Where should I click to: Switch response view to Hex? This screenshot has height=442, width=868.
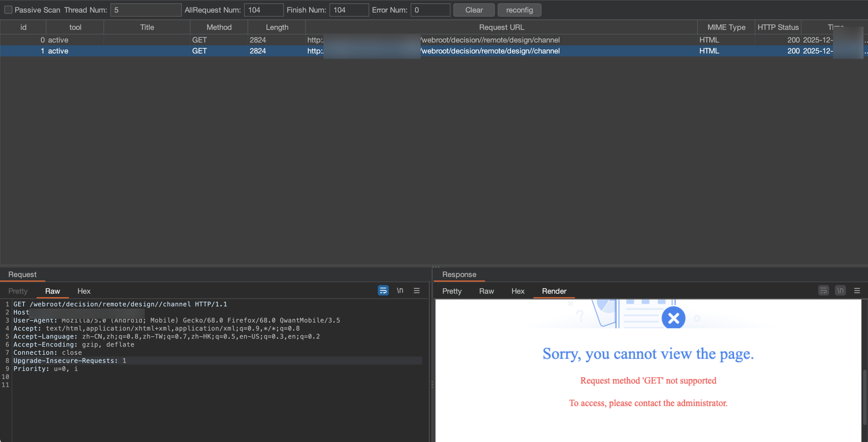[518, 291]
